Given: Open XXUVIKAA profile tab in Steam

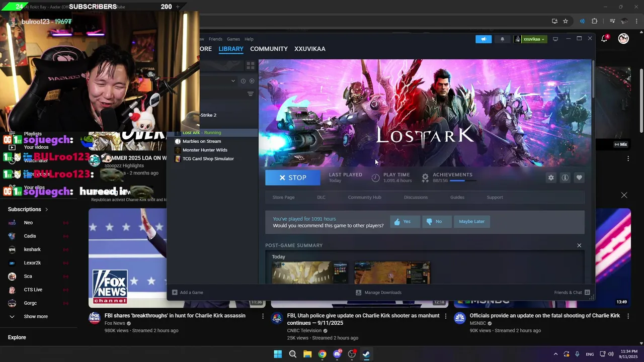Looking at the screenshot, I should coord(310,49).
